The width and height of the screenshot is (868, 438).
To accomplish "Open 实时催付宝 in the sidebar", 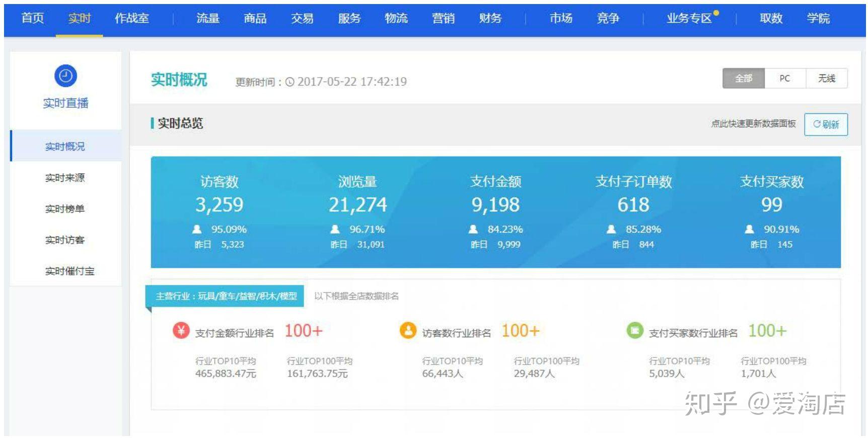I will point(70,271).
